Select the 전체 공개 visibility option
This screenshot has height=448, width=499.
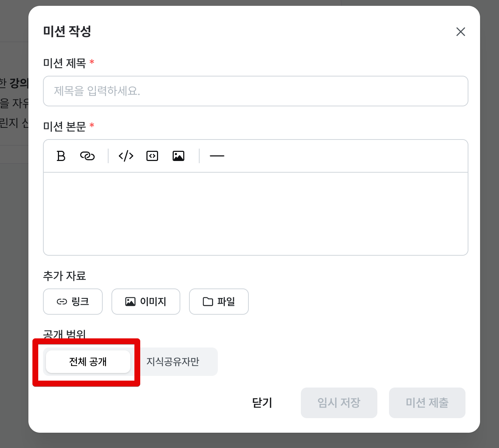(88, 362)
